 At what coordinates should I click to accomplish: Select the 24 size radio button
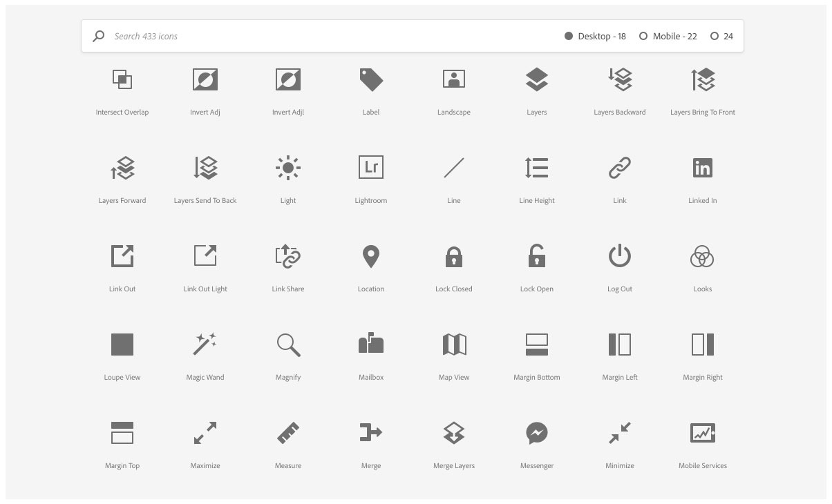tap(715, 35)
